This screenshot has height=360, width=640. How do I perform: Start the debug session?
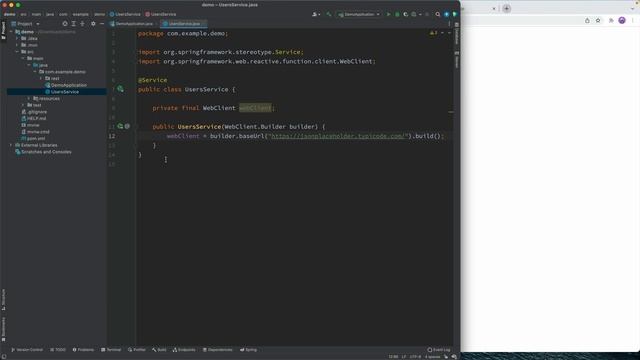[x=397, y=14]
